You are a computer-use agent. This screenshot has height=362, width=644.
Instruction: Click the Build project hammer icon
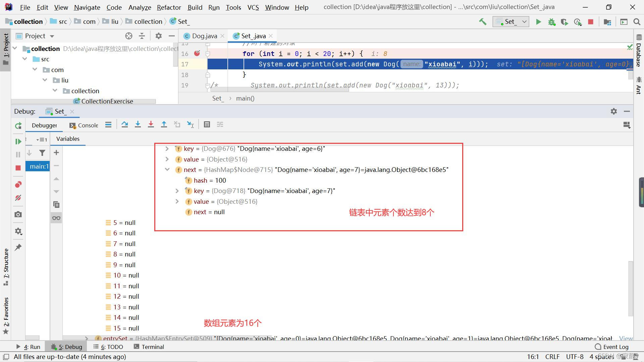[483, 22]
